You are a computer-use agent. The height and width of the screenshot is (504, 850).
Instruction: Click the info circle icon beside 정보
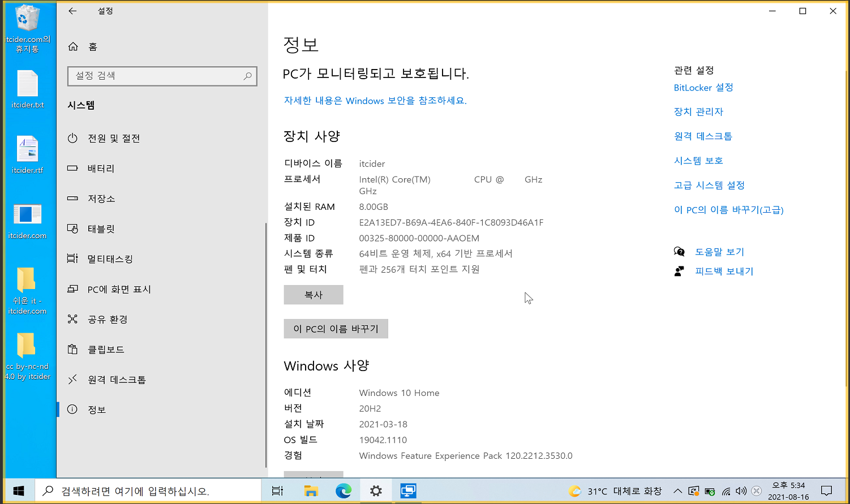(x=72, y=410)
